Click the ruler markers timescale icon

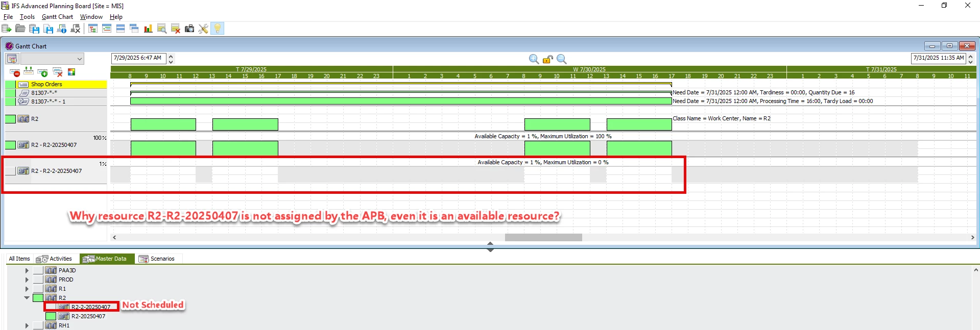(29, 71)
